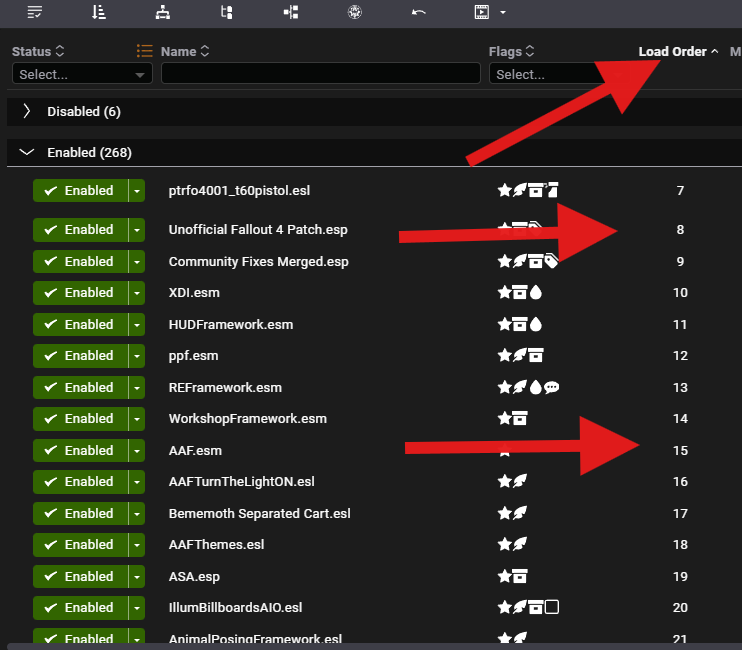Screen dimensions: 742x650
Task: Disable the AAF.esm plugin
Action: pos(80,450)
